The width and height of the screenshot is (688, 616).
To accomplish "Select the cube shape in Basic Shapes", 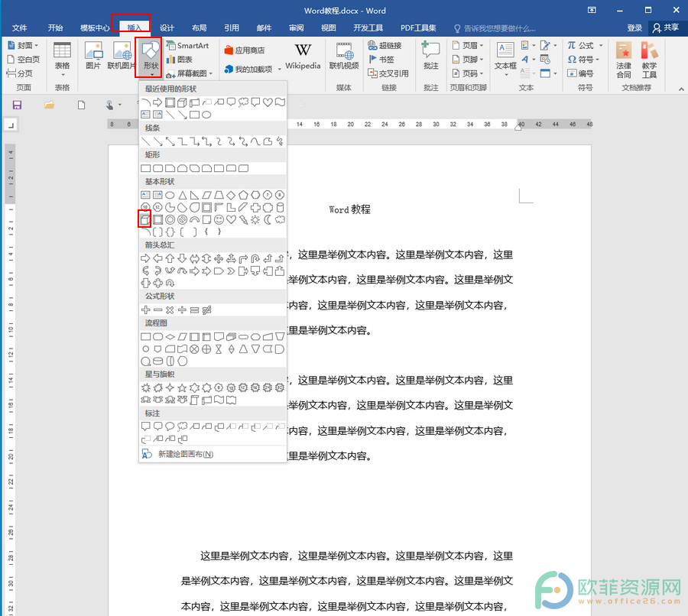I will (x=145, y=220).
